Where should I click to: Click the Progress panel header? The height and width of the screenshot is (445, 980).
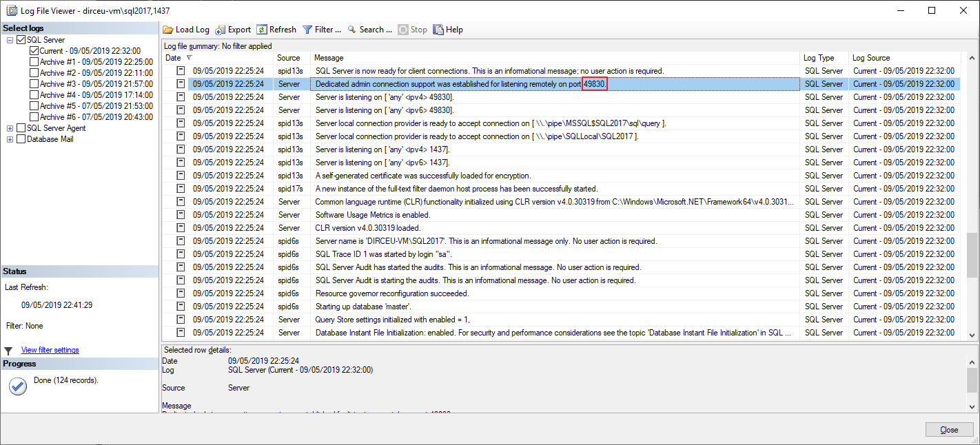[79, 364]
